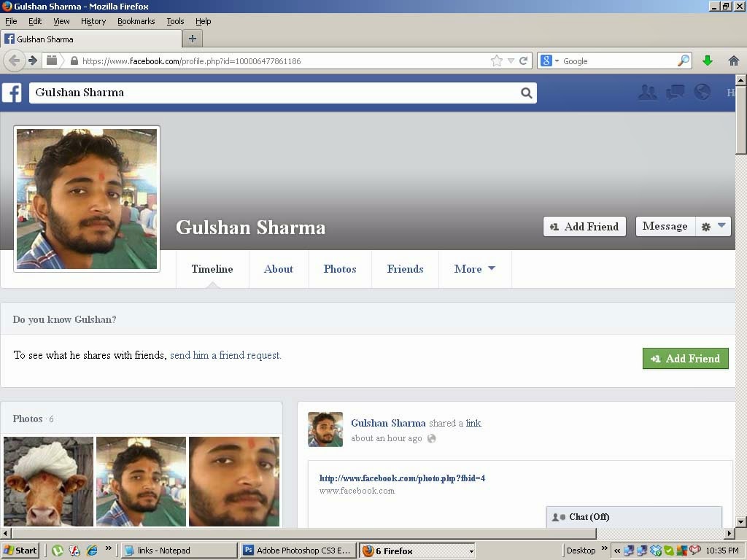Screen dimensions: 747x560
Task: Click the globe privacy icon on the post
Action: tap(432, 438)
